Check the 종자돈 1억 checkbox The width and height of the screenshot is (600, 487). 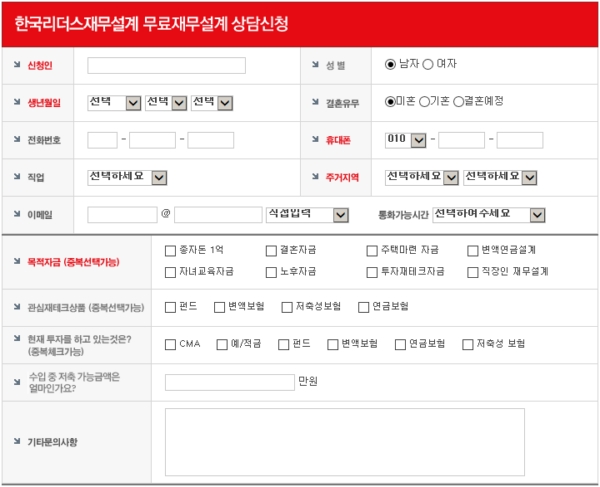click(170, 251)
